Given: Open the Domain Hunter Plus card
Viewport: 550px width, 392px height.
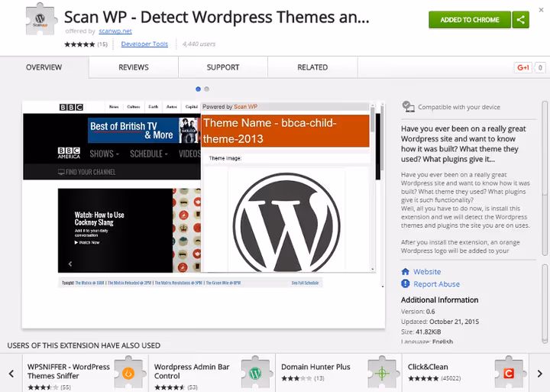Looking at the screenshot, I should pos(339,373).
